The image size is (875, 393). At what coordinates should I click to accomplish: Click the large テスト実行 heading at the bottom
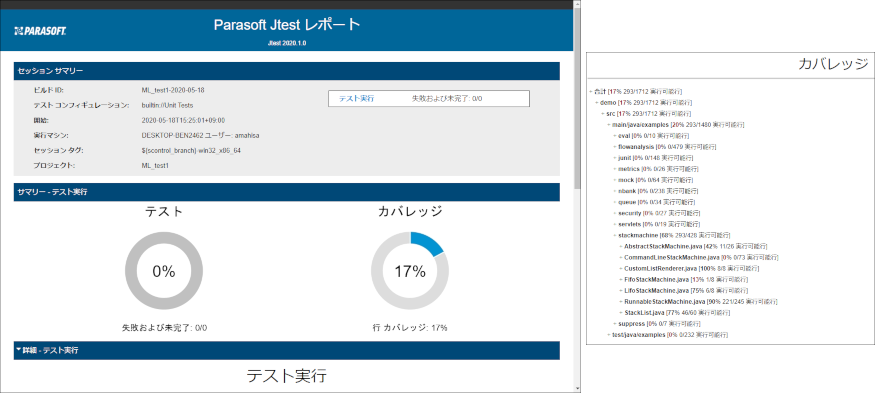pos(287,376)
